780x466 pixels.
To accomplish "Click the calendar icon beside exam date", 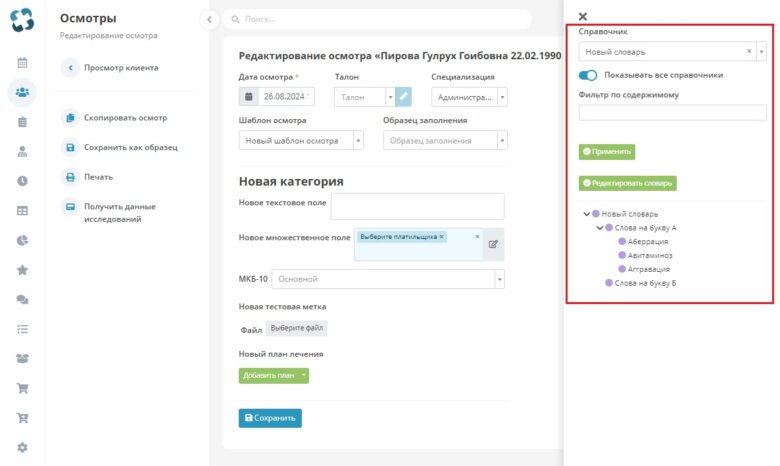I will tap(249, 96).
